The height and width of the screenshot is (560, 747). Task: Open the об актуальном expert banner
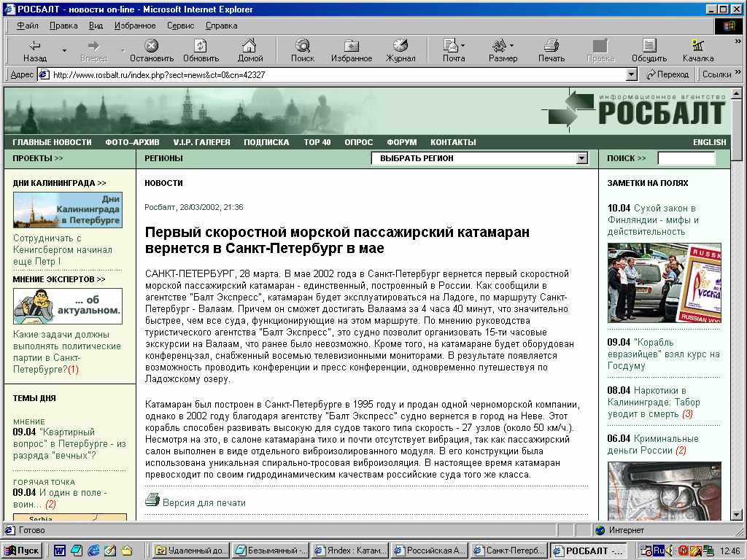[68, 306]
